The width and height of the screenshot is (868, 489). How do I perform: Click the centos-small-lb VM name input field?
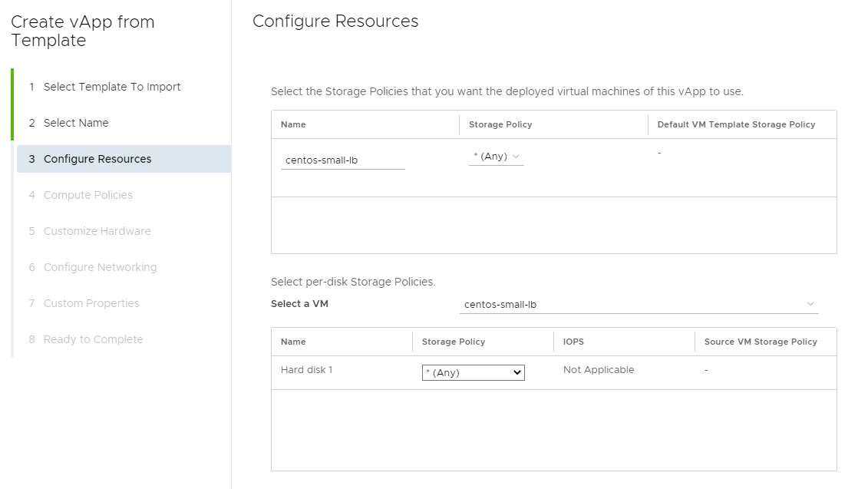pyautogui.click(x=342, y=160)
